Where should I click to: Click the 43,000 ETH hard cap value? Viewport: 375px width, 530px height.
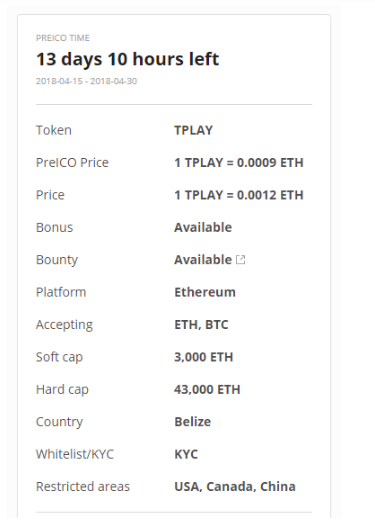[207, 389]
